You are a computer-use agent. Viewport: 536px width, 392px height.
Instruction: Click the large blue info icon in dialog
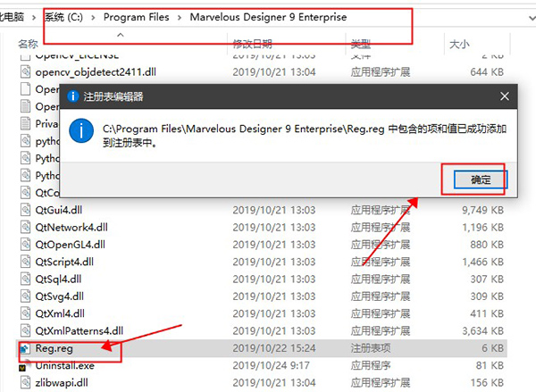(81, 131)
